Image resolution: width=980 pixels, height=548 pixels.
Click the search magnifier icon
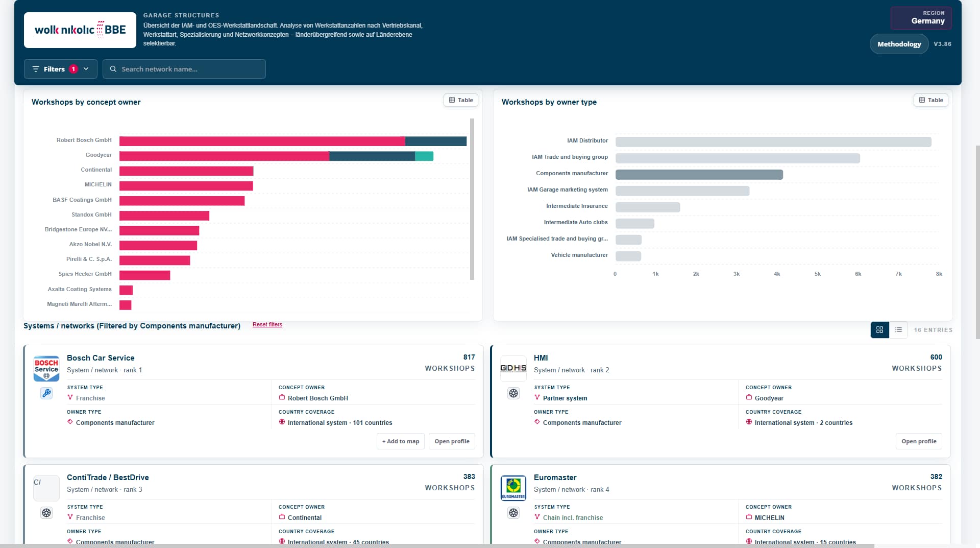click(x=113, y=69)
